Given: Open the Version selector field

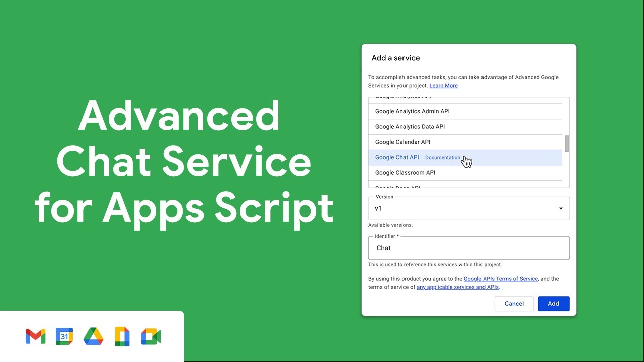Looking at the screenshot, I should pyautogui.click(x=469, y=208).
